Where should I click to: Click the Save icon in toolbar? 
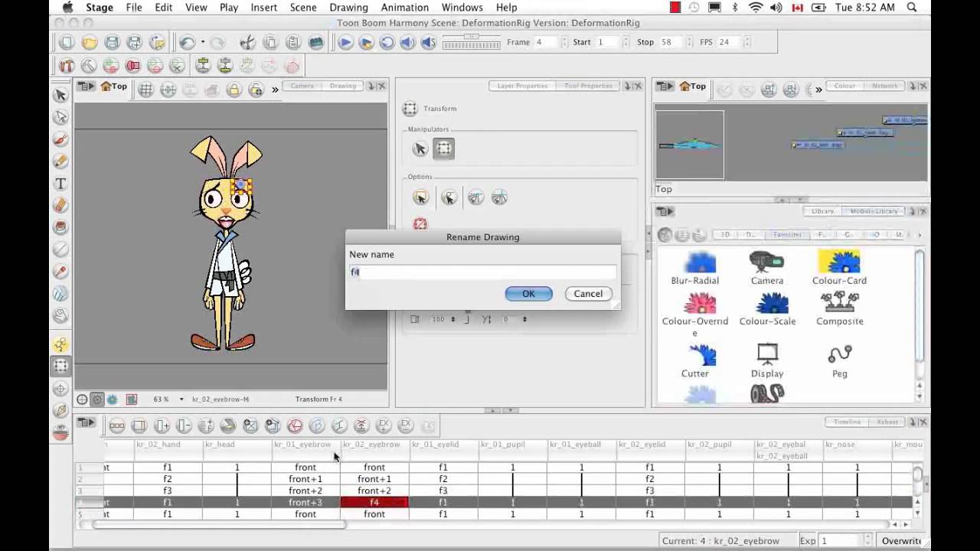click(x=112, y=42)
